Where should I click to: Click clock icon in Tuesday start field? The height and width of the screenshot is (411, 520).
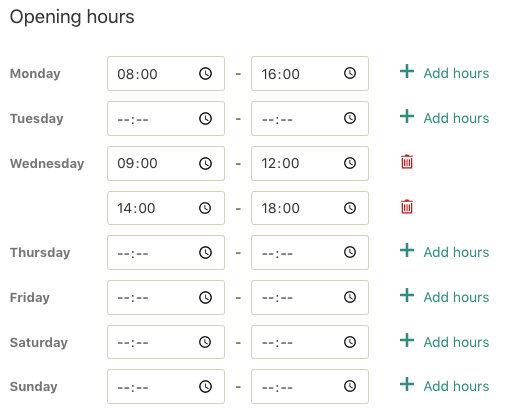[x=205, y=118]
